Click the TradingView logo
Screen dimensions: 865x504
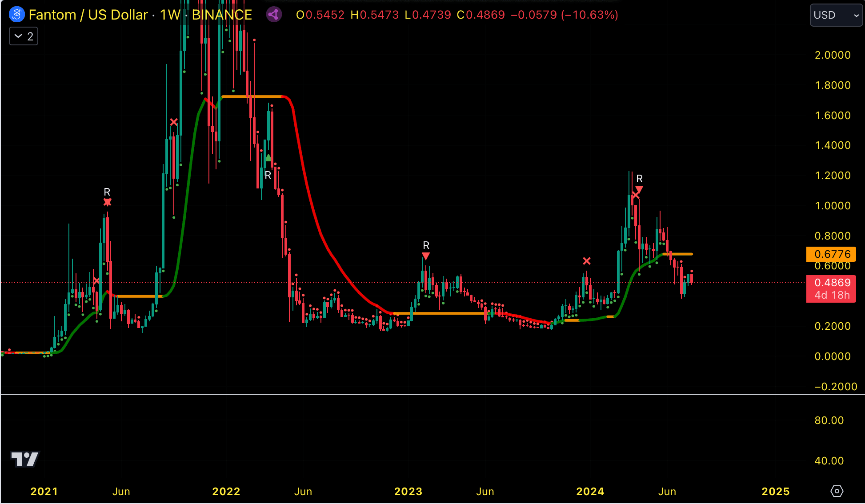click(x=25, y=459)
